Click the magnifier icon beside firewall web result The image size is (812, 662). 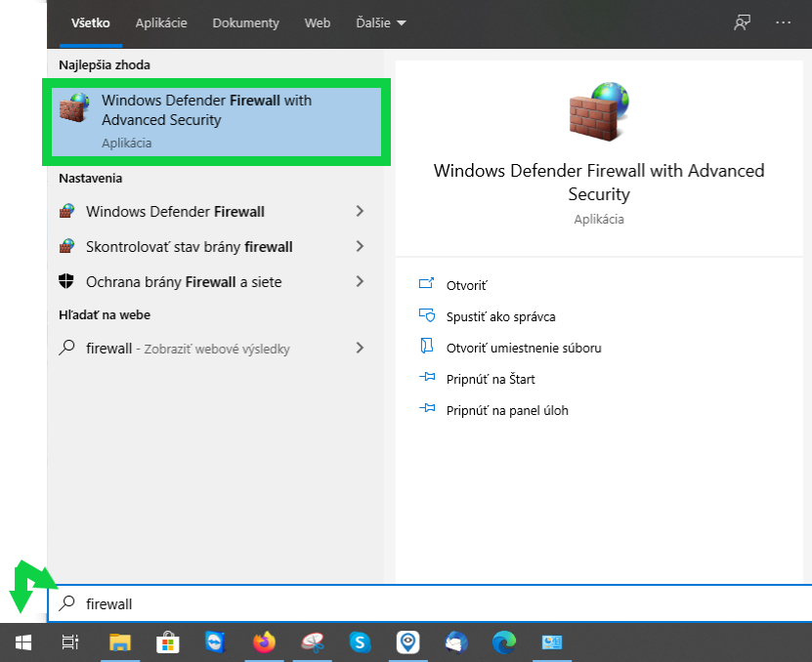[x=66, y=348]
